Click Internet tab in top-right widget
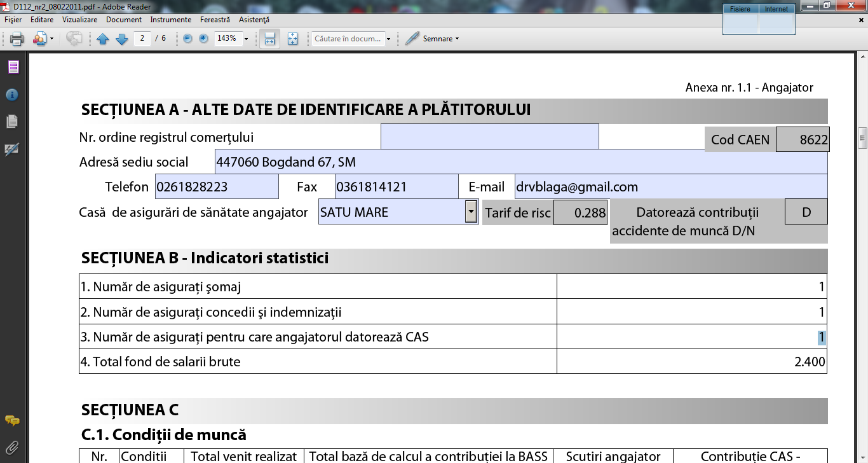 tap(776, 9)
